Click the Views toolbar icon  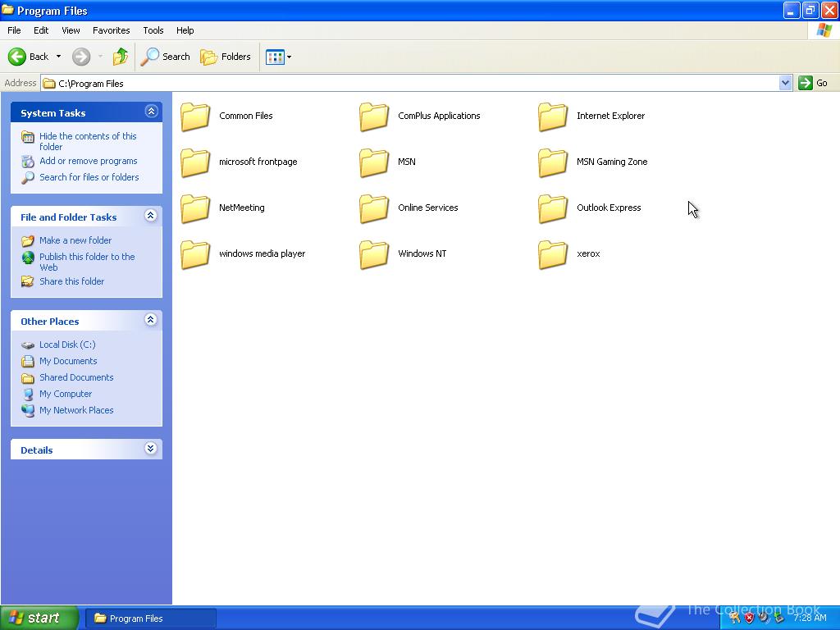click(x=275, y=57)
